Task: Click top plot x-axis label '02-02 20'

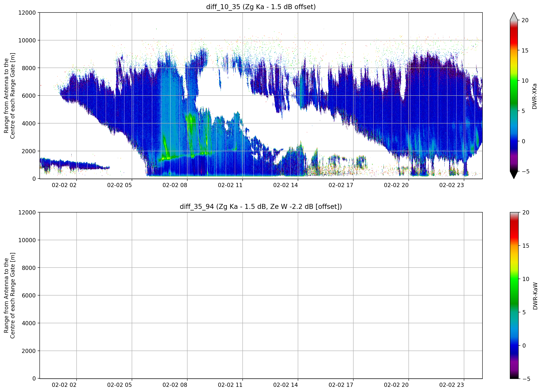Action: coord(396,185)
